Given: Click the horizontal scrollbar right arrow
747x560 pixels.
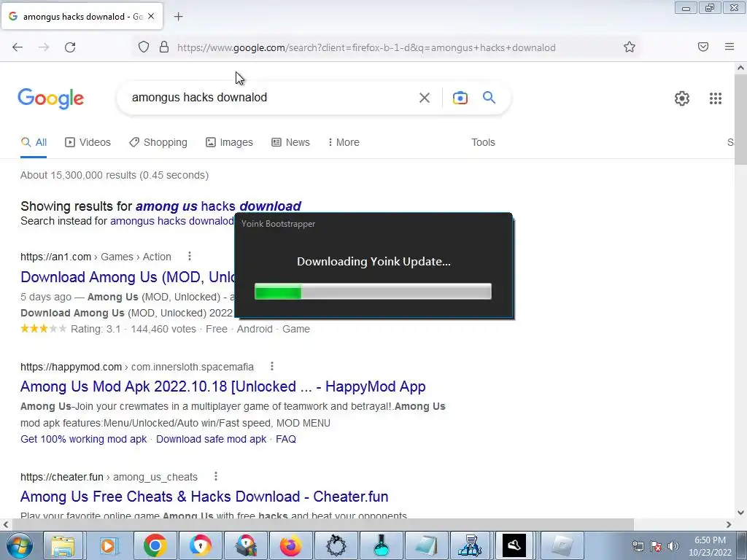Looking at the screenshot, I should [x=729, y=525].
